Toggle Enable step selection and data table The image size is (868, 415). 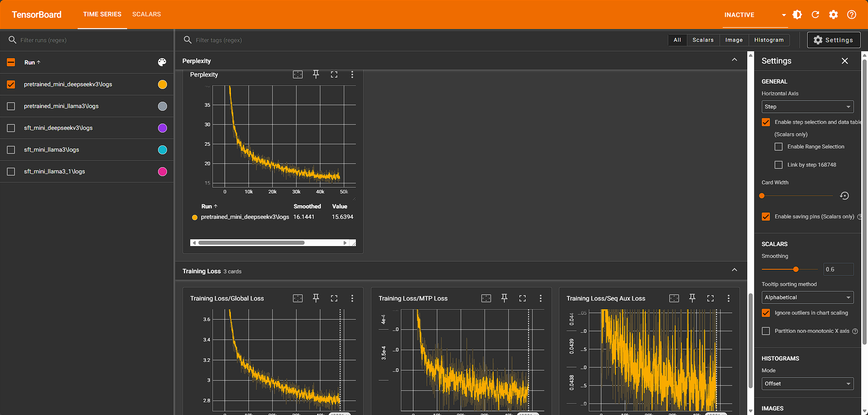[x=766, y=122]
